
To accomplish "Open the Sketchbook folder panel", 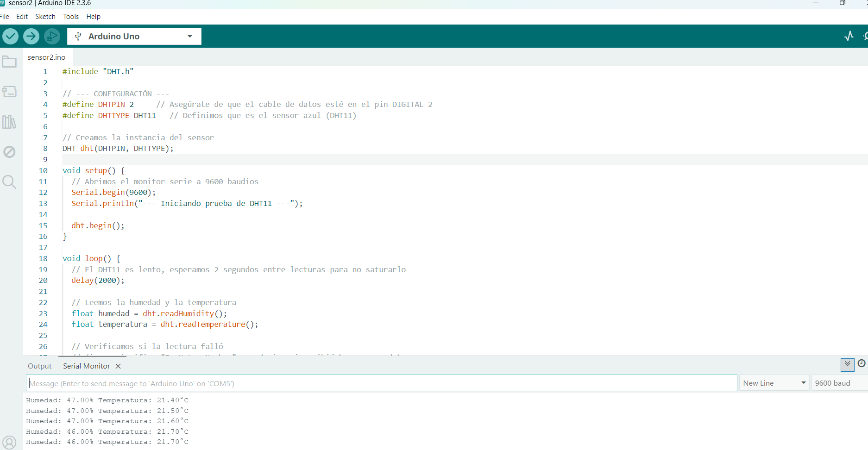I will 9,62.
